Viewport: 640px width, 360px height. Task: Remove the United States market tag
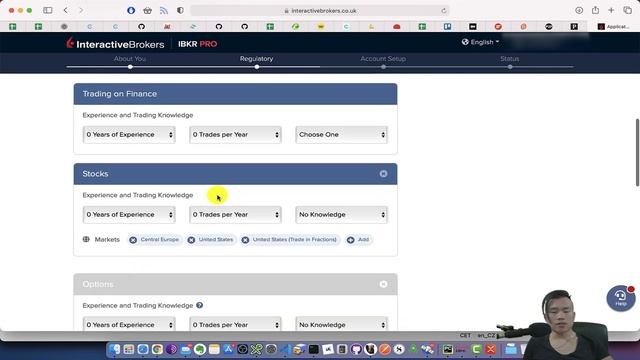(x=191, y=240)
